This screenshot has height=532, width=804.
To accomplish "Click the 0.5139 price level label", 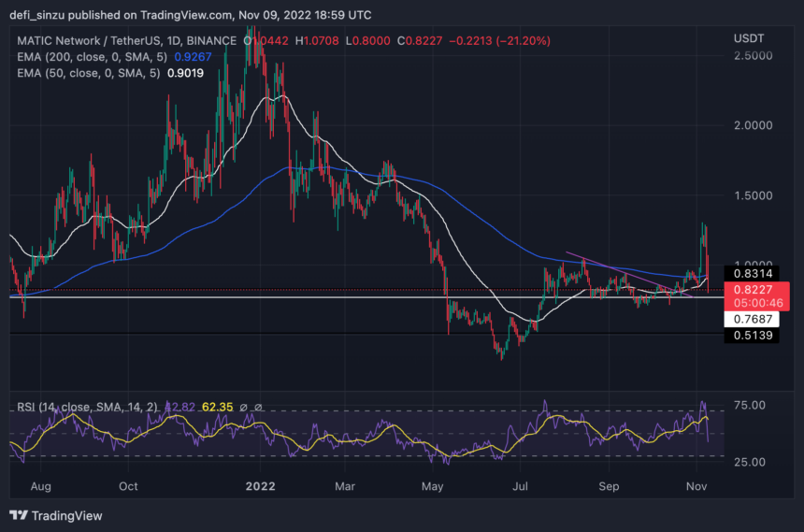I will 751,336.
